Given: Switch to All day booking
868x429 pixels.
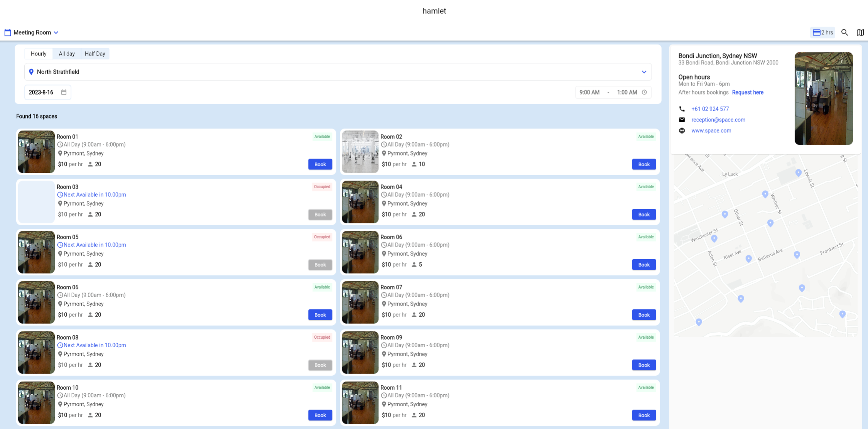Looking at the screenshot, I should click(x=67, y=54).
